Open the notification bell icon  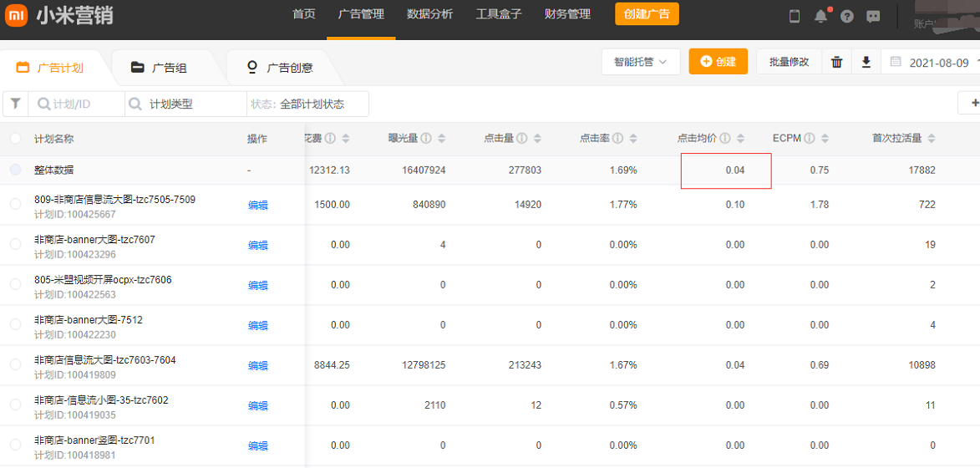[820, 16]
